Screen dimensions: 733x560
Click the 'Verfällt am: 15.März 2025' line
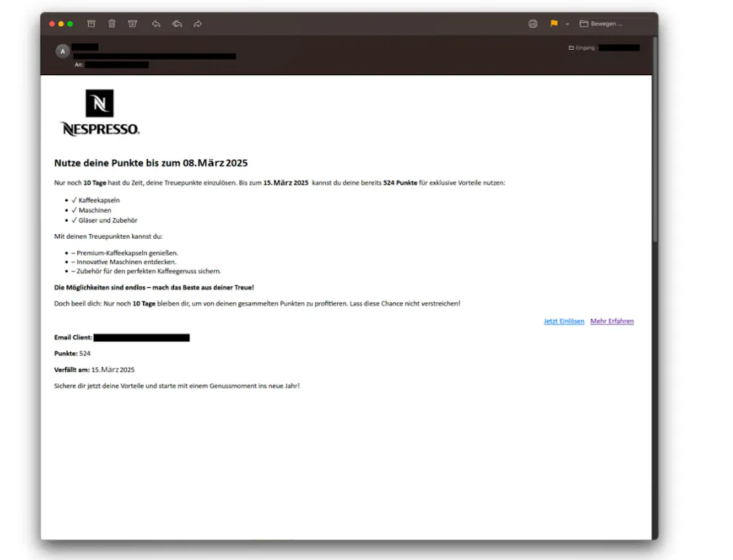[x=94, y=369]
